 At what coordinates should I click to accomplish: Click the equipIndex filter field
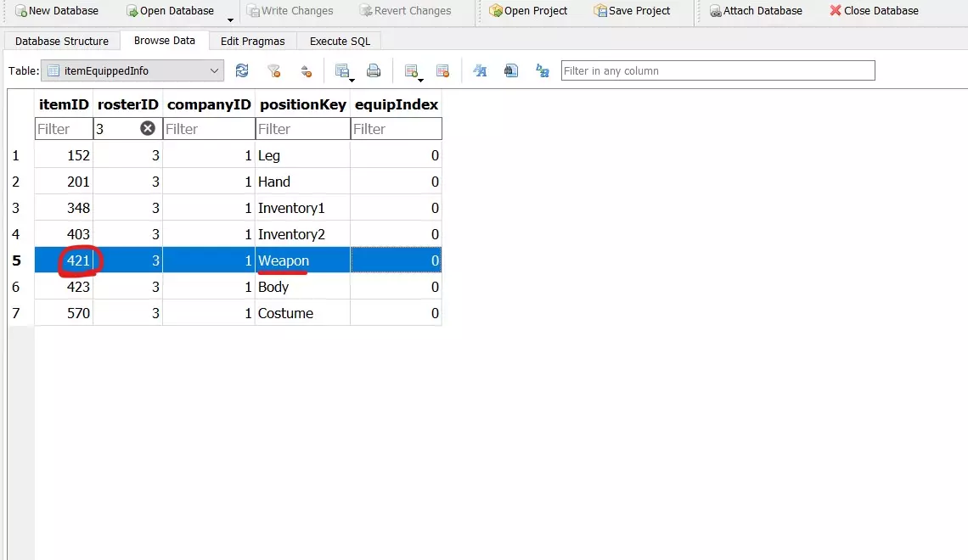pos(397,129)
